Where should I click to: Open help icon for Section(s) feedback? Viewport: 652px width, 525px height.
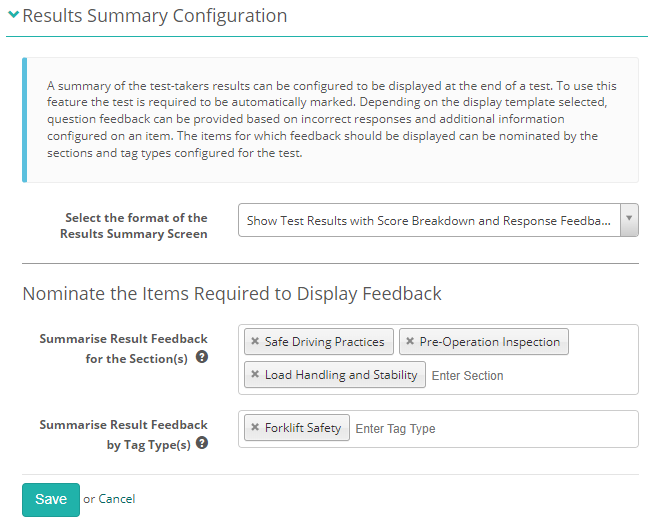(x=202, y=357)
